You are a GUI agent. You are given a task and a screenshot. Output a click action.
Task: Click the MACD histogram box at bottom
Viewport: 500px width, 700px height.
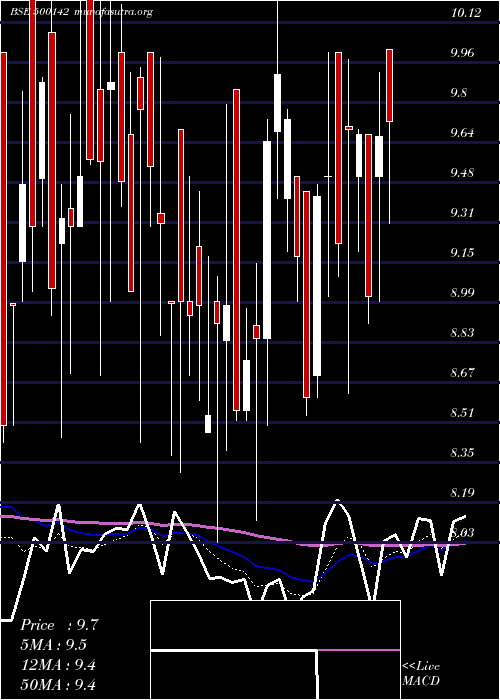(275, 650)
